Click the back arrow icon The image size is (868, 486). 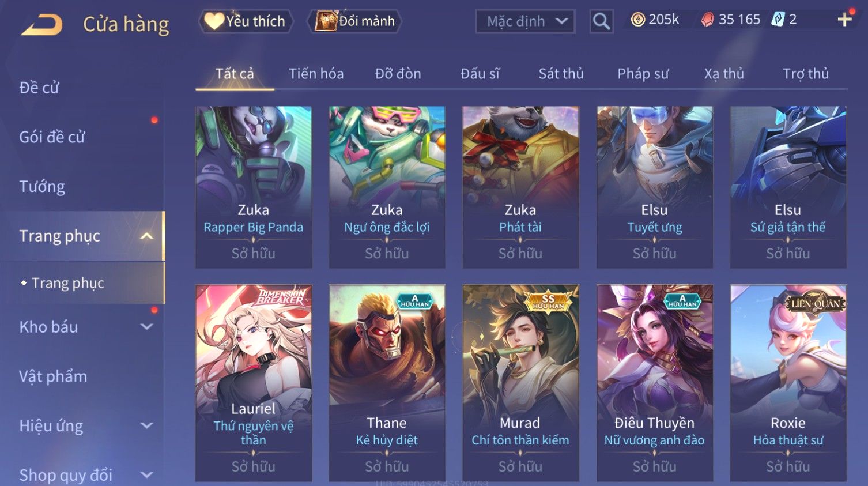pos(41,25)
